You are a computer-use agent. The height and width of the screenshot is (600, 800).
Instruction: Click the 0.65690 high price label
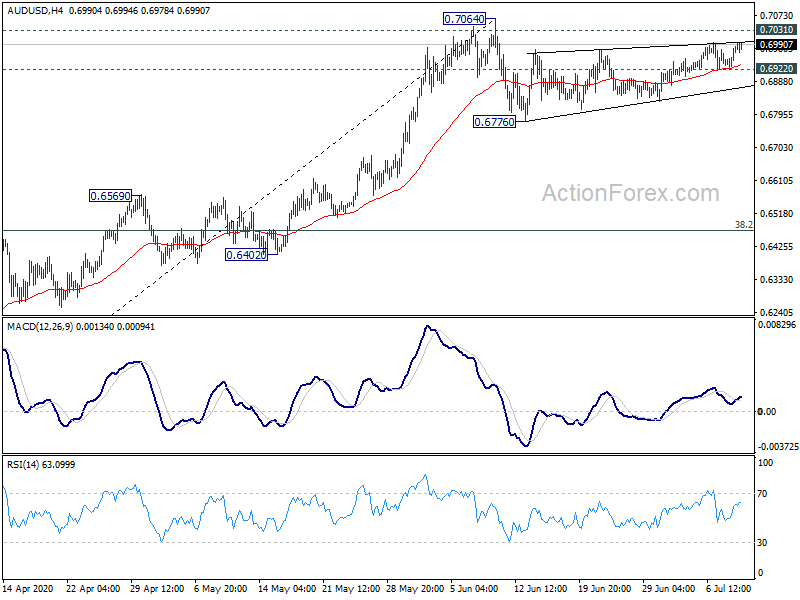(110, 196)
